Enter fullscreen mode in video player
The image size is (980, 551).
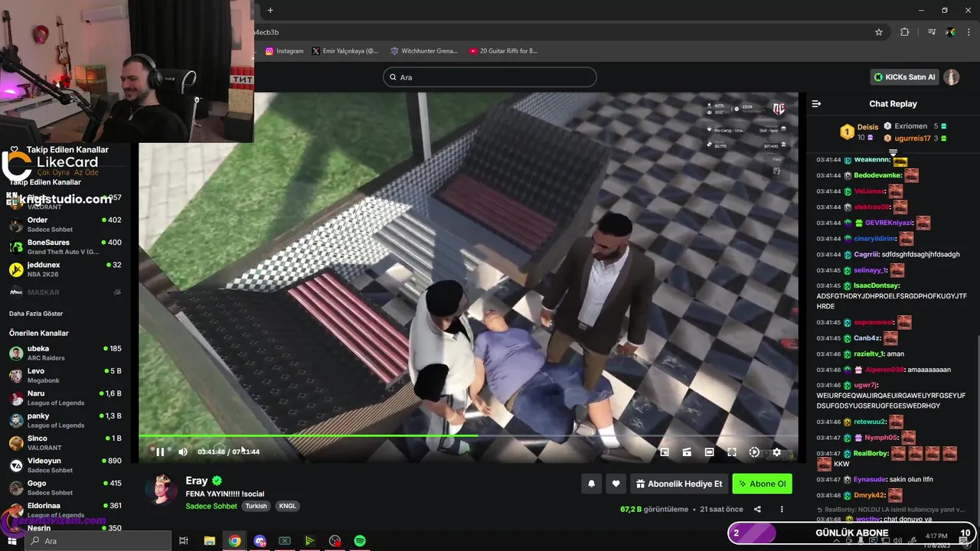[x=732, y=452]
